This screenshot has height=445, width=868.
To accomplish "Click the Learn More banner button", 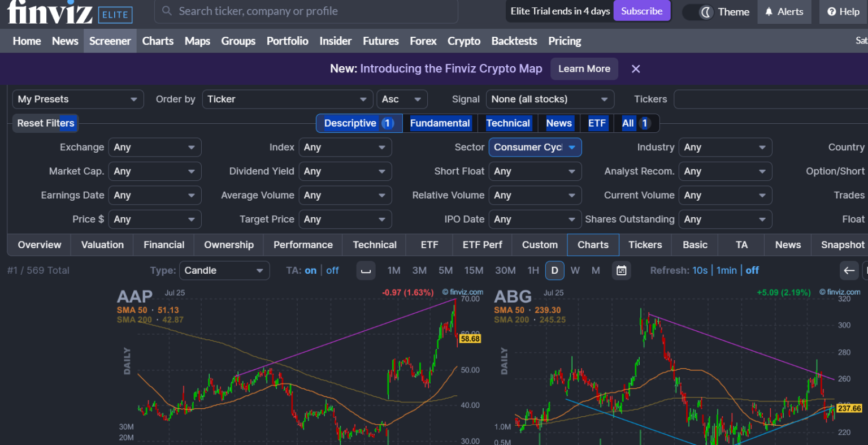I will coord(584,68).
